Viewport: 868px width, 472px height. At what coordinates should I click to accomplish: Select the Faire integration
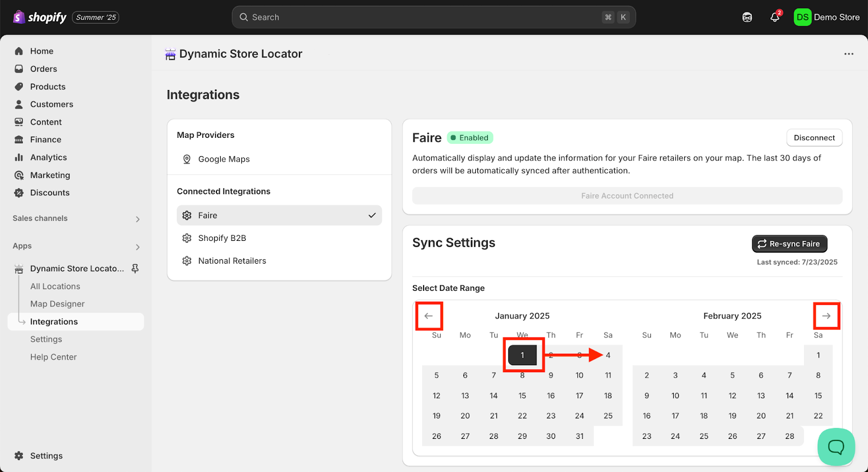[x=279, y=215]
